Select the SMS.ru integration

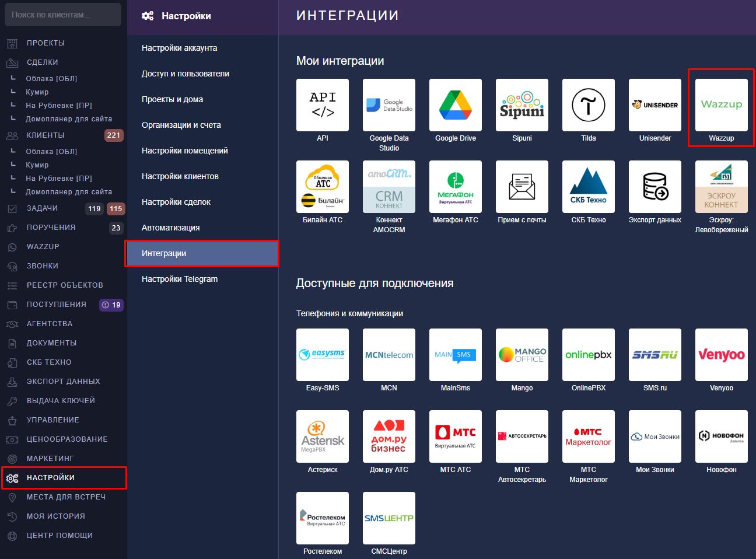coord(655,355)
